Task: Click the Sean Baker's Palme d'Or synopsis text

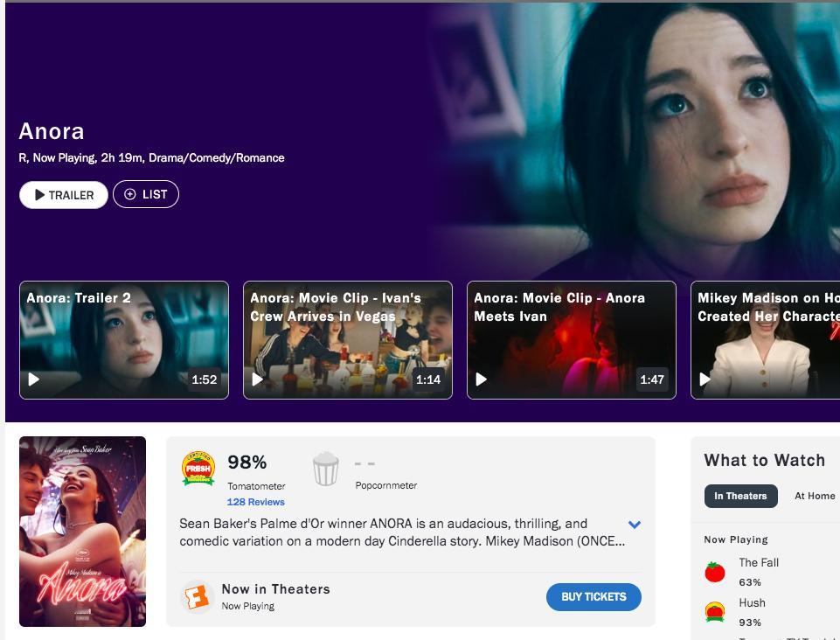Action: coord(402,532)
